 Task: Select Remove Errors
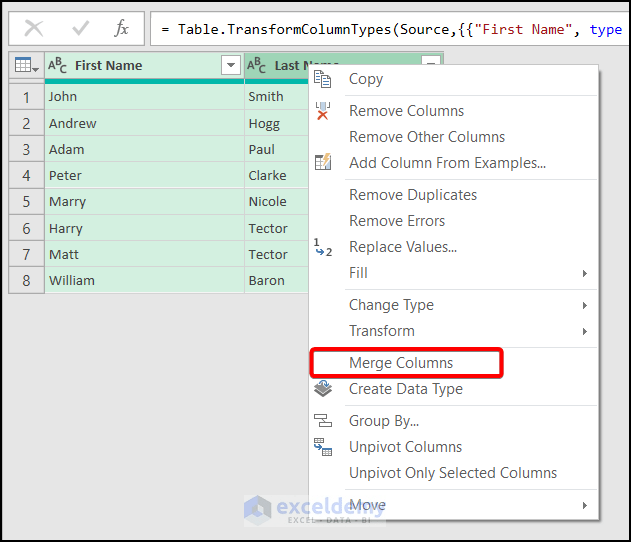(x=454, y=221)
